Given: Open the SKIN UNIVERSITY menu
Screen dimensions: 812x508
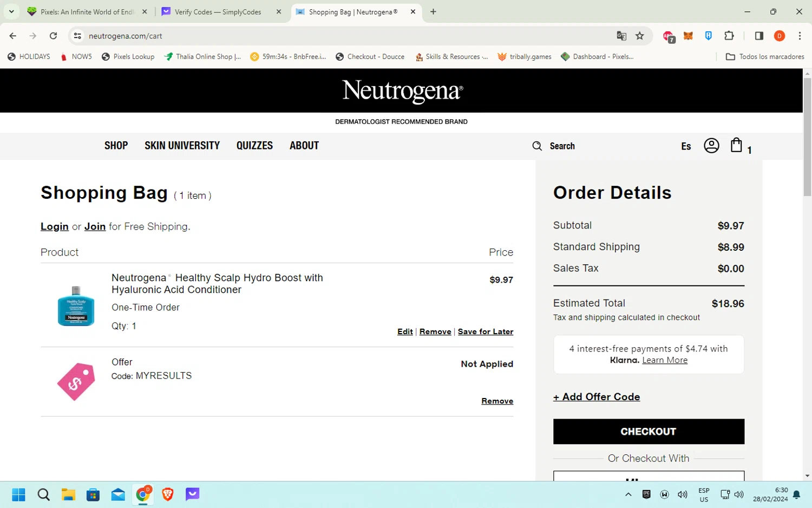Looking at the screenshot, I should pos(182,146).
